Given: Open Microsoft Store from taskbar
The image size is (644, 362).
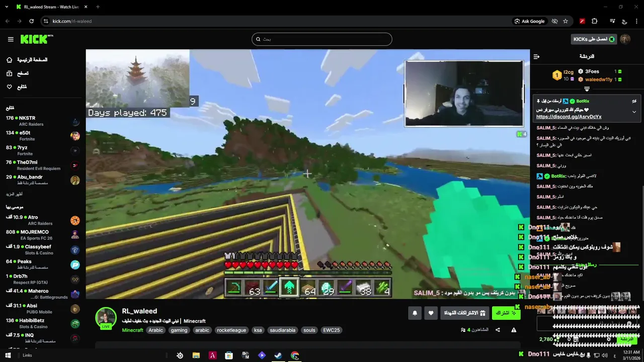Looking at the screenshot, I should (x=229, y=355).
